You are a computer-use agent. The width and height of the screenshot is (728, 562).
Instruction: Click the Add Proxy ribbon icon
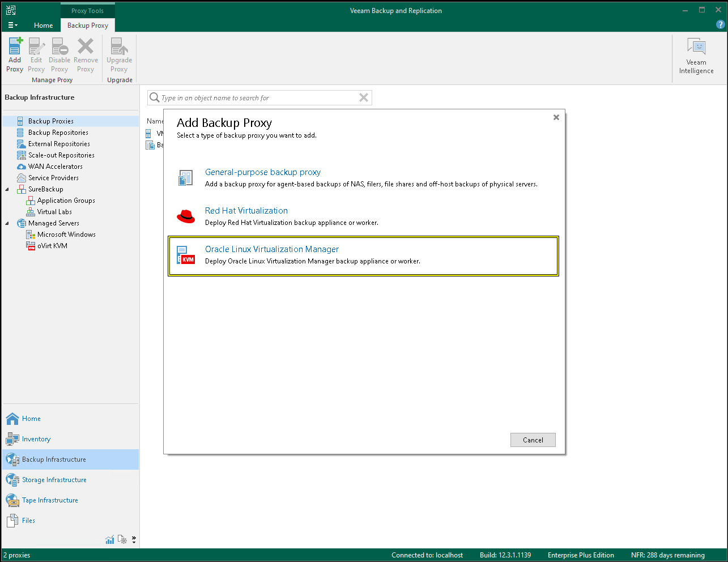click(15, 54)
